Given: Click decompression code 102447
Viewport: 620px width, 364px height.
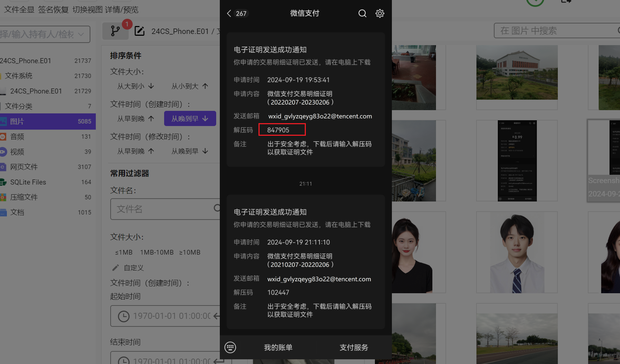Looking at the screenshot, I should 278,292.
